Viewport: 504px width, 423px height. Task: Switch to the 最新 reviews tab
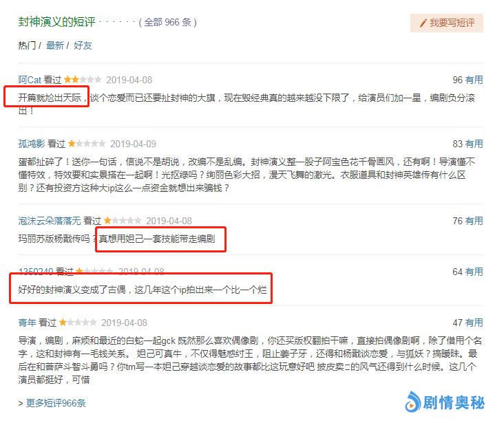[55, 45]
